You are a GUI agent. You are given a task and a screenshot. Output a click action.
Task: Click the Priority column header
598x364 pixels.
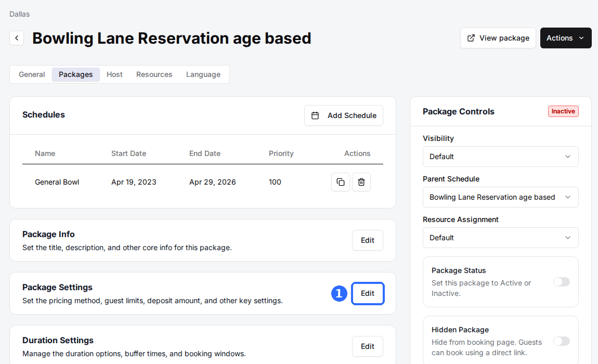[x=281, y=153]
